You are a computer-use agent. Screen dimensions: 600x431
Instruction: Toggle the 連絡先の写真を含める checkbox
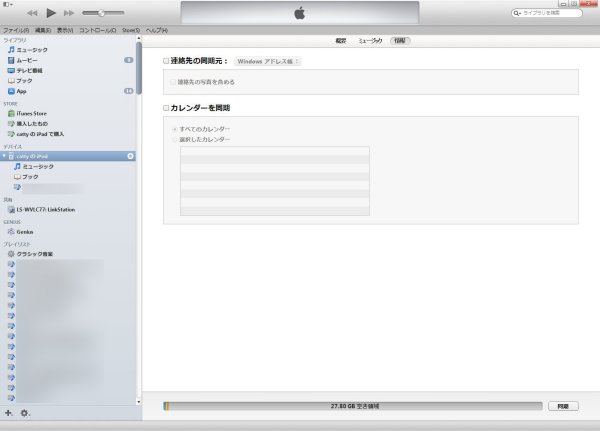click(173, 82)
